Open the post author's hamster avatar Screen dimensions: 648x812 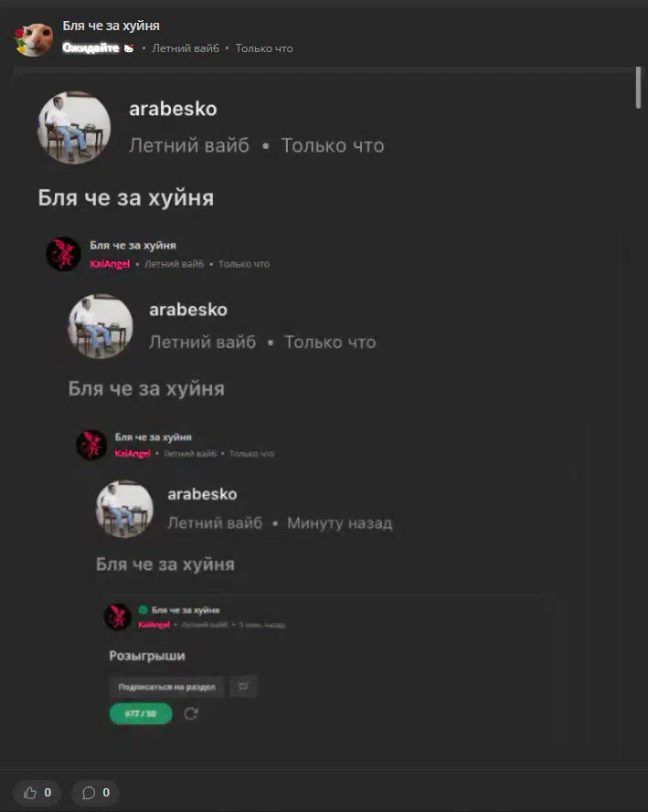pyautogui.click(x=33, y=39)
